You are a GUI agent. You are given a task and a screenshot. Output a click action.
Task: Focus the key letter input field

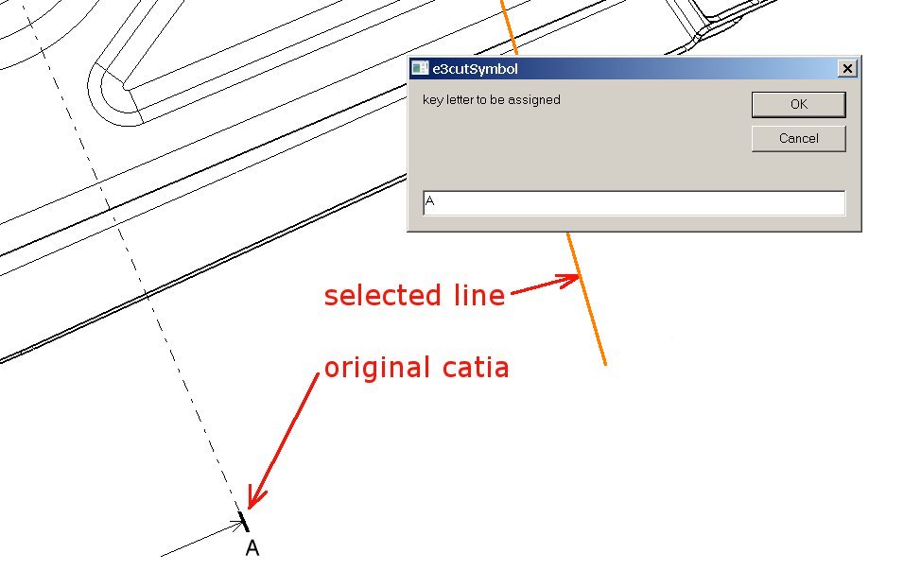634,202
